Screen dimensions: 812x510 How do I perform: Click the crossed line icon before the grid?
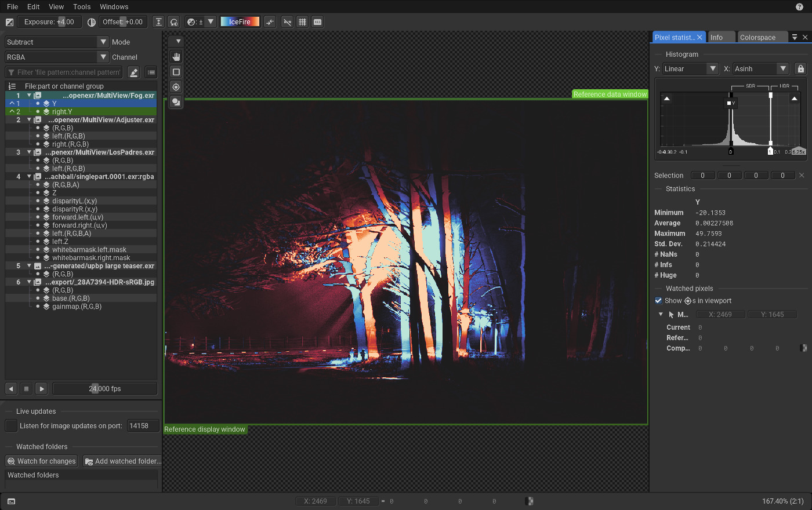point(287,22)
